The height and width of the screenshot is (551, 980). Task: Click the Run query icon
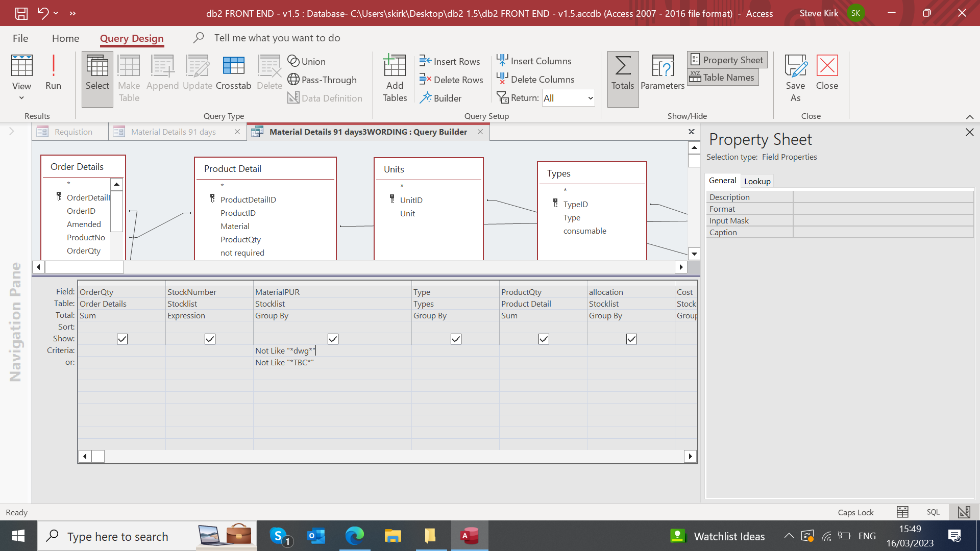53,73
